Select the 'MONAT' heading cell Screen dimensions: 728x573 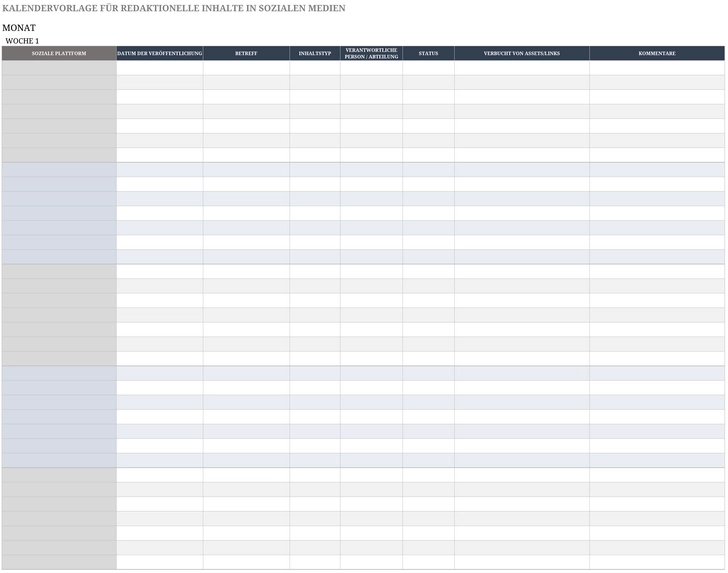pos(19,28)
